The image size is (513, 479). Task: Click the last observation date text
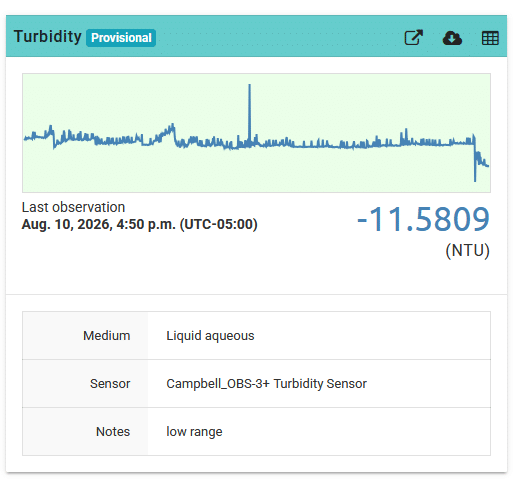point(139,224)
